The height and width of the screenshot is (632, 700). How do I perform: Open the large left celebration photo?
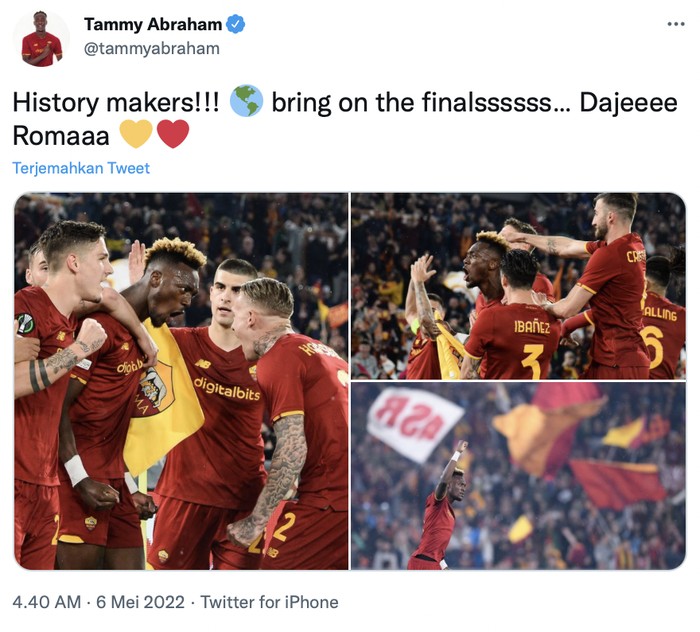[181, 381]
